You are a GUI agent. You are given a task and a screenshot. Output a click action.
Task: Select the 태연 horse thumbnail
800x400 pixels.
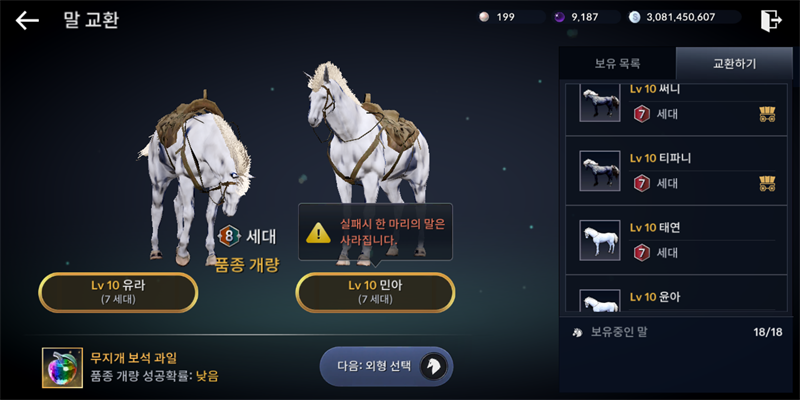point(600,240)
